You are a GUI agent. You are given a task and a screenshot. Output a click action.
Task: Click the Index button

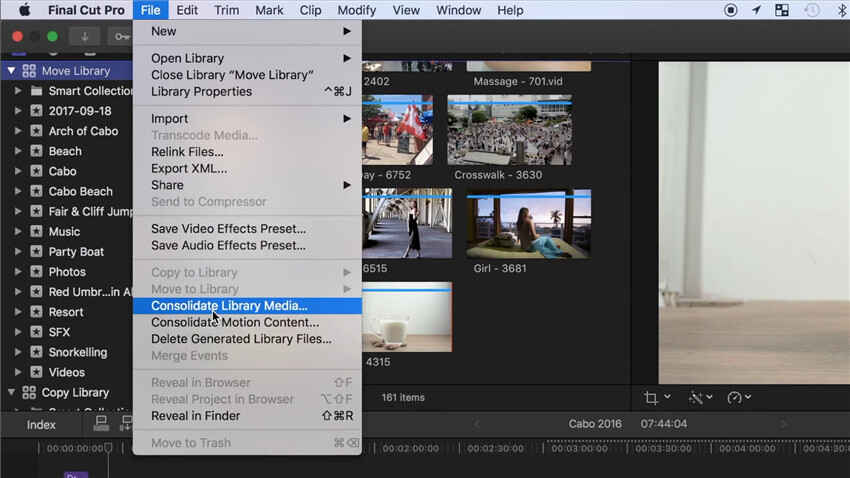[x=41, y=425]
